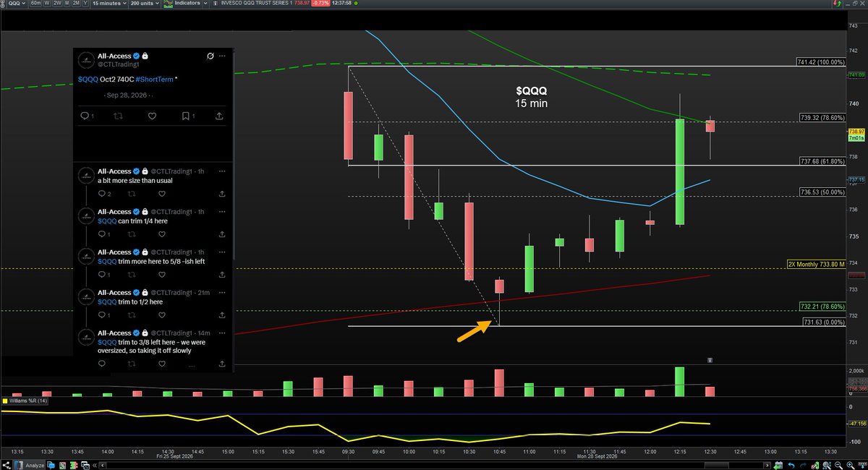Click the red-green grid icon in bottom toolbar
The width and height of the screenshot is (868, 470).
(x=63, y=465)
